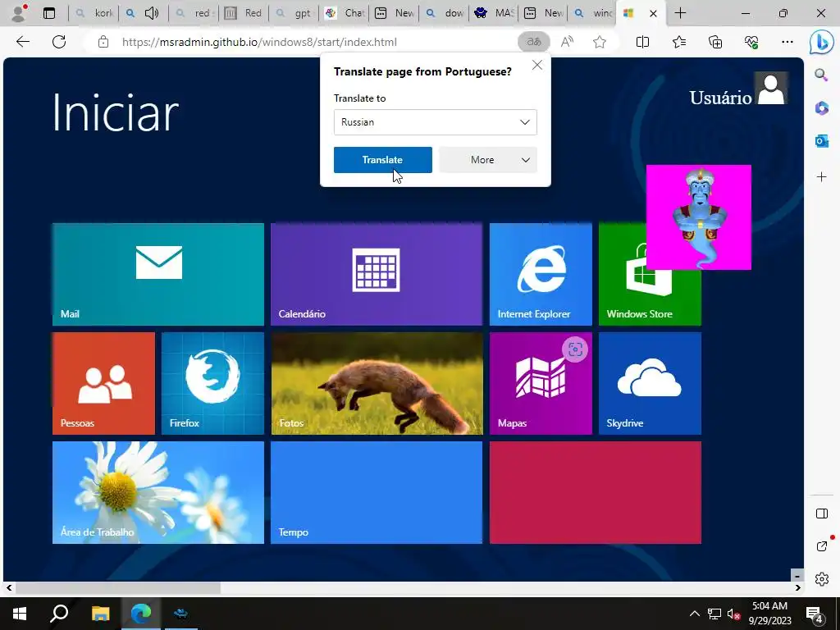Viewport: 840px width, 630px height.
Task: Open a new browser tab
Action: point(680,13)
